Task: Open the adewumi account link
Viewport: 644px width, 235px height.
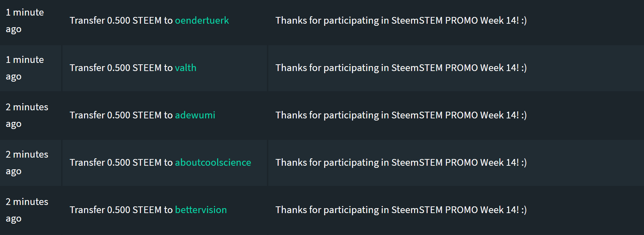Action: point(195,115)
